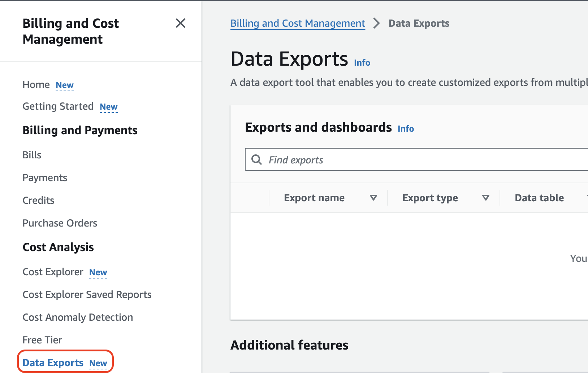This screenshot has width=588, height=373.
Task: Open Info link next to Data Exports title
Action: tap(362, 63)
